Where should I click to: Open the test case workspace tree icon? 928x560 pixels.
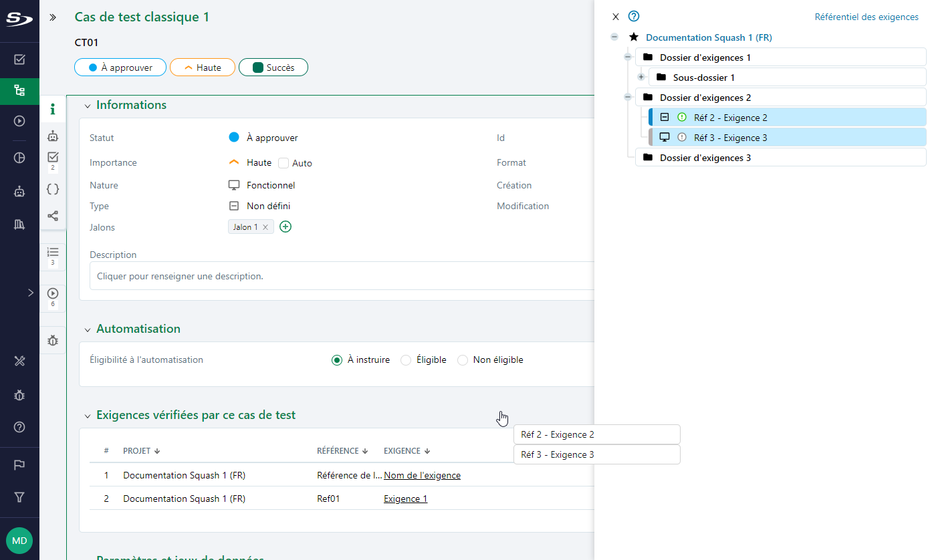coord(19,90)
